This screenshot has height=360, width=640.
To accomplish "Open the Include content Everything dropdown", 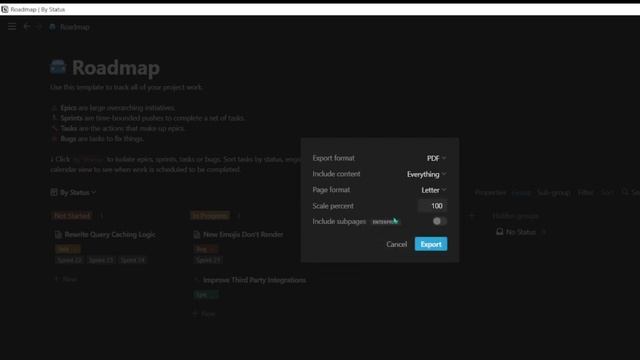I will pos(426,174).
